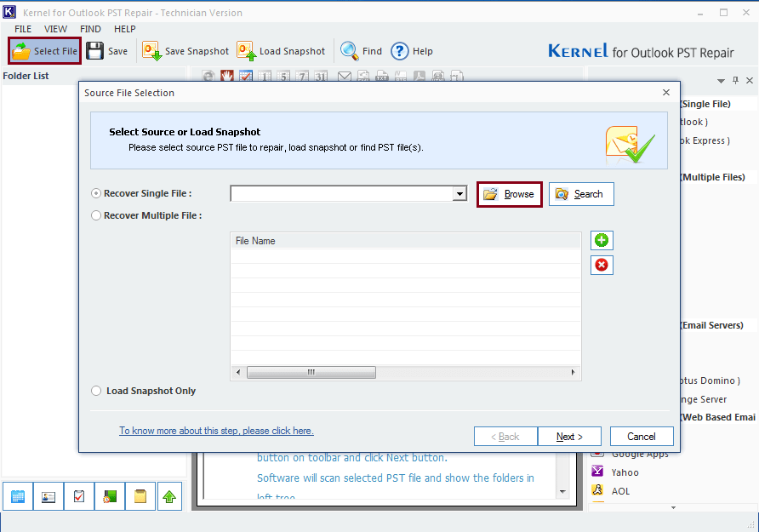This screenshot has height=532, width=759.
Task: Click the Load Snapshot toolbar icon
Action: pos(247,51)
